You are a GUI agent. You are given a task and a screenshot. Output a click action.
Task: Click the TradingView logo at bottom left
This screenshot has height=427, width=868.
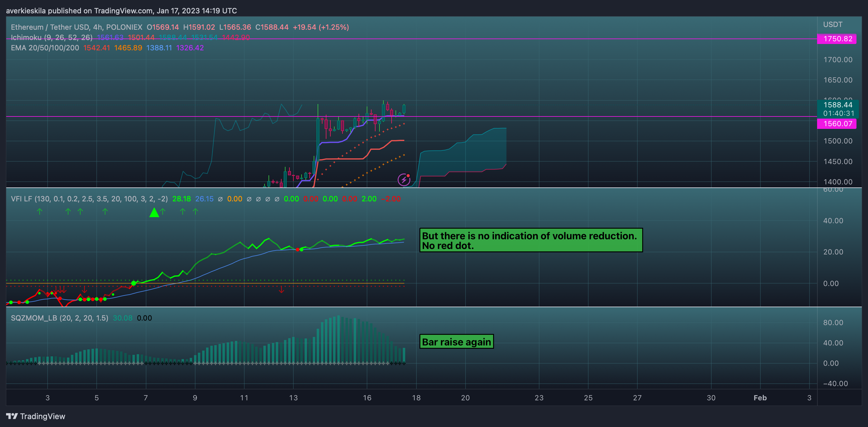(36, 416)
